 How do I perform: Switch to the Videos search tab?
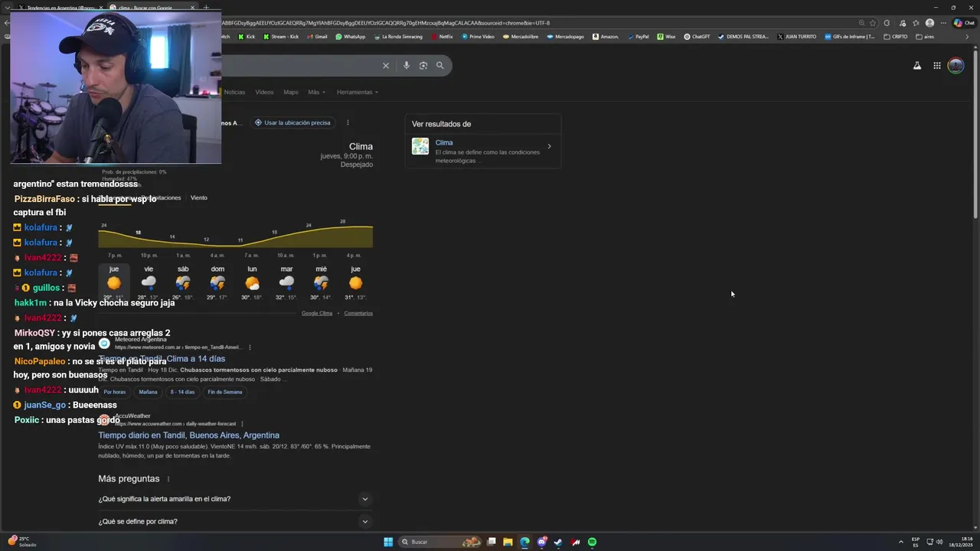point(264,92)
